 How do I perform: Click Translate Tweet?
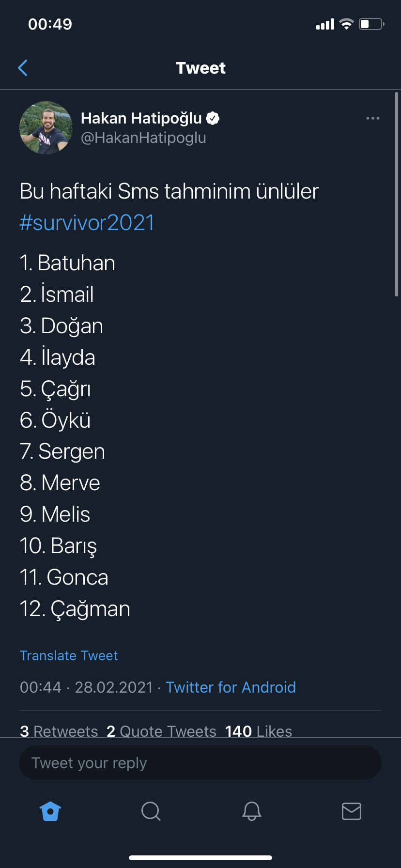pos(69,655)
